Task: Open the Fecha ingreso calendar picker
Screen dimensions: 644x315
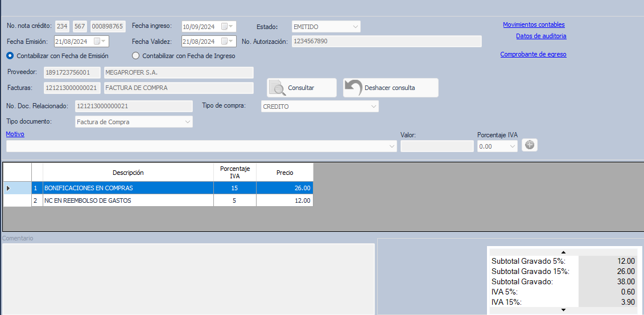Action: (x=228, y=27)
